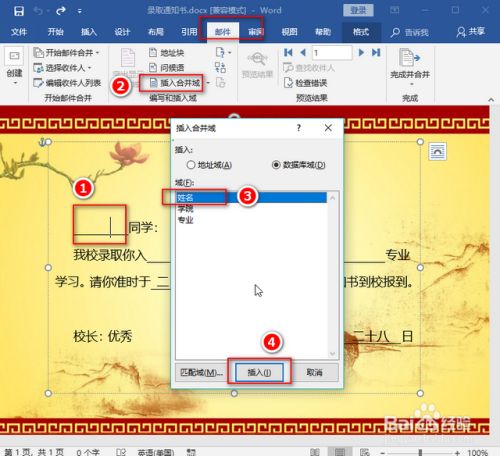This screenshot has height=456, width=500.
Task: Click 编辑收件人列表 button
Action: tap(67, 83)
